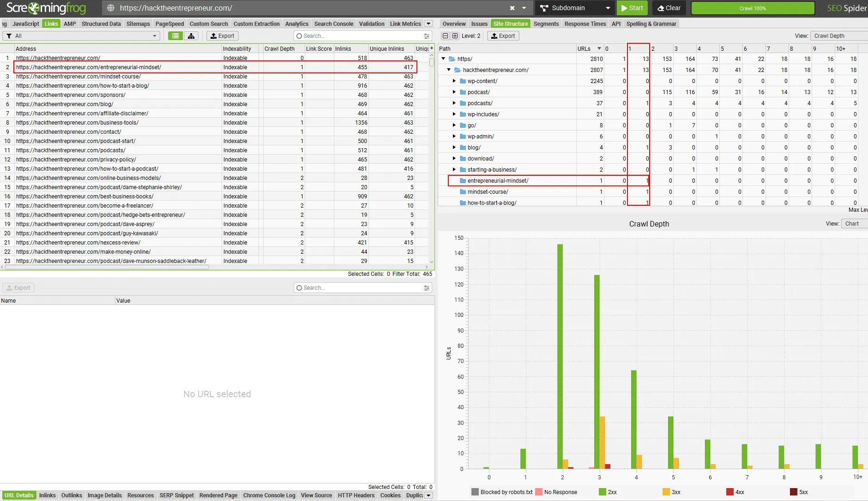868x501 pixels.
Task: Expand all levels with plus icon
Action: [455, 36]
